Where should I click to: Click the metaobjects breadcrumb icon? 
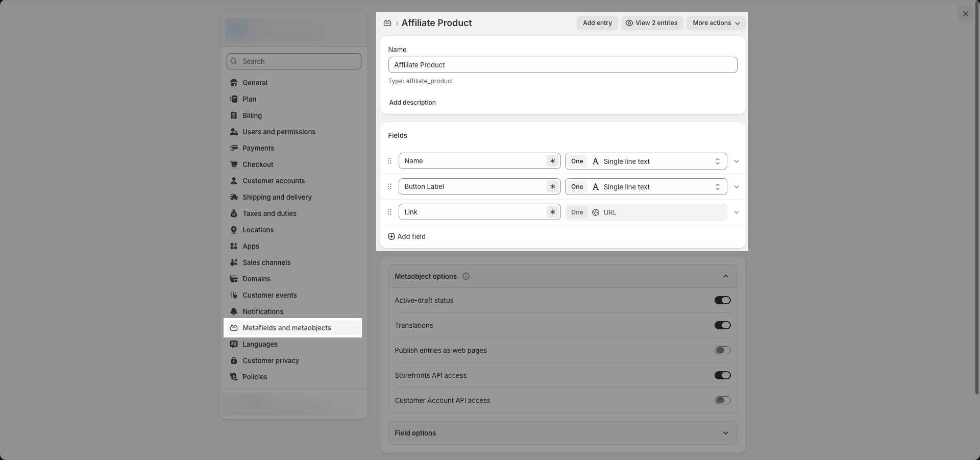pos(387,23)
